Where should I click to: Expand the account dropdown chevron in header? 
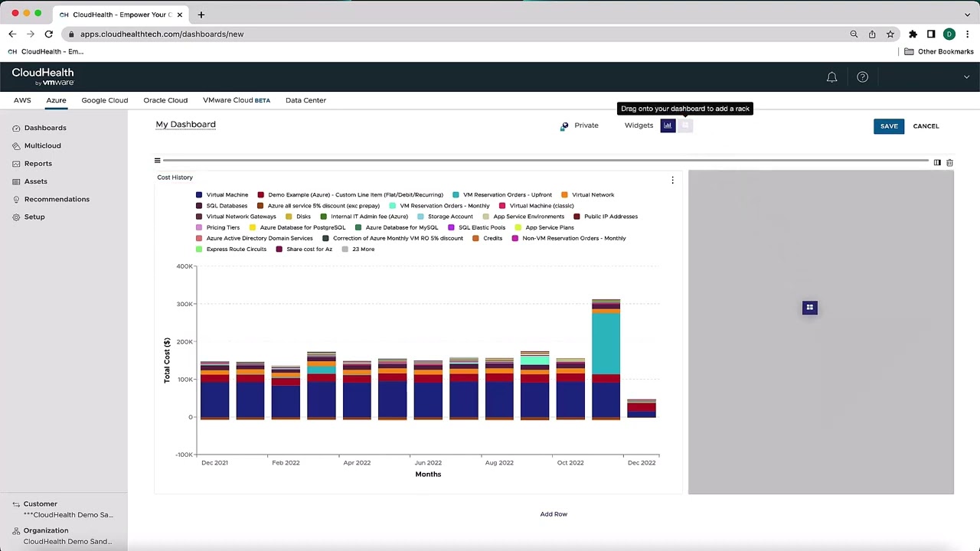pyautogui.click(x=966, y=77)
